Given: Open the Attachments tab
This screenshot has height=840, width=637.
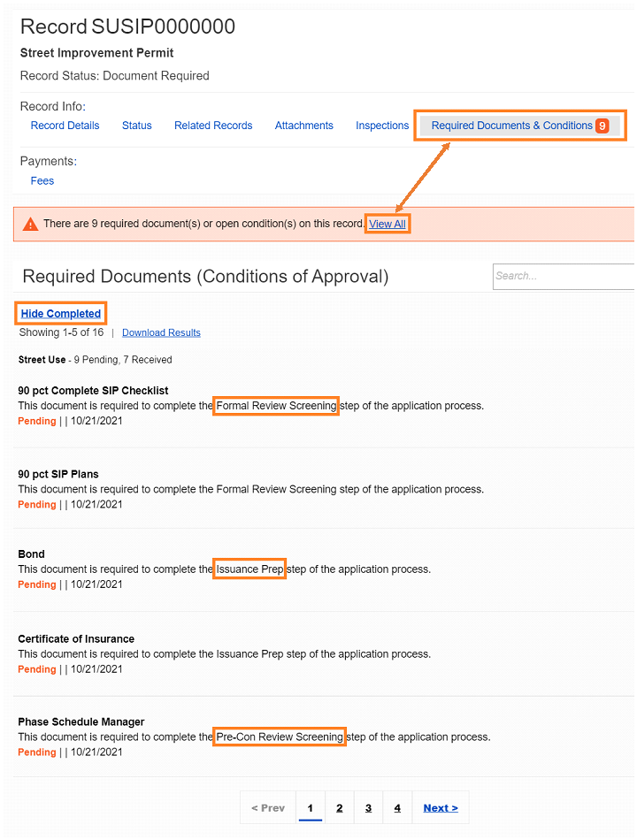Looking at the screenshot, I should click(x=303, y=125).
